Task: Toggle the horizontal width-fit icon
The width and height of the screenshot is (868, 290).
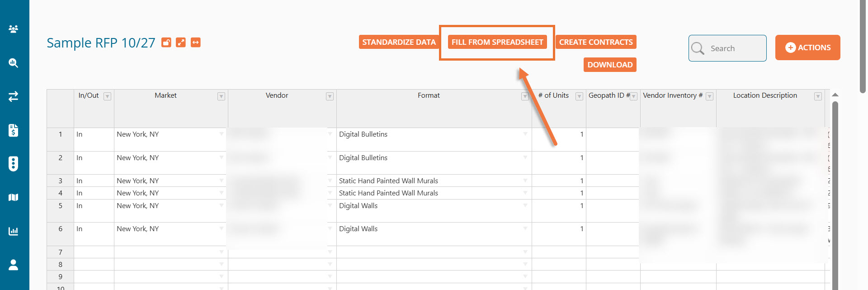Action: pyautogui.click(x=195, y=43)
